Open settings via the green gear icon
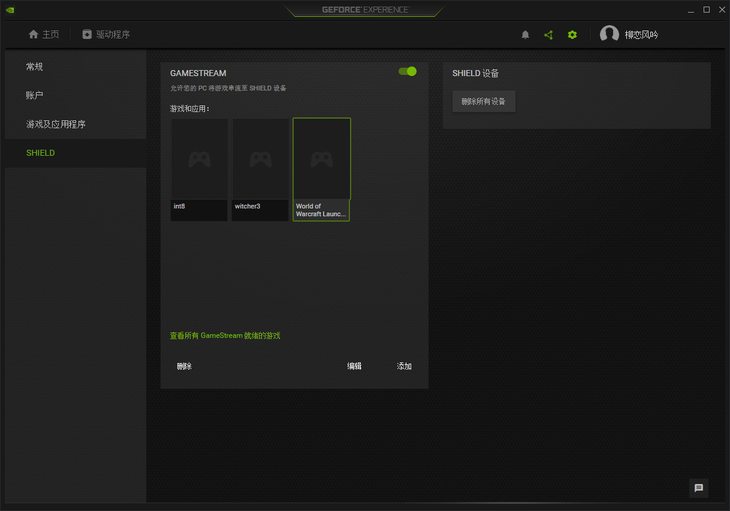This screenshot has width=730, height=511. [572, 35]
